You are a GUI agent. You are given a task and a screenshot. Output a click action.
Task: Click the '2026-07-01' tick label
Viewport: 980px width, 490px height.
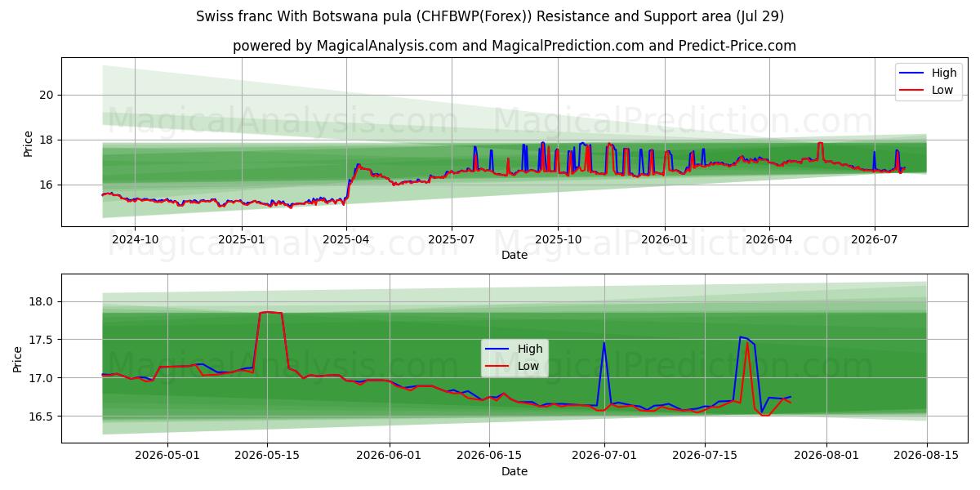coord(604,456)
